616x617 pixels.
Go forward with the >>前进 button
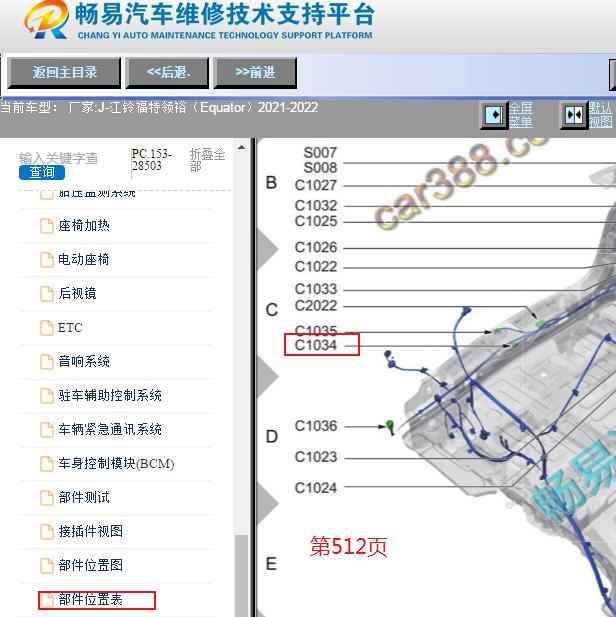coord(255,72)
